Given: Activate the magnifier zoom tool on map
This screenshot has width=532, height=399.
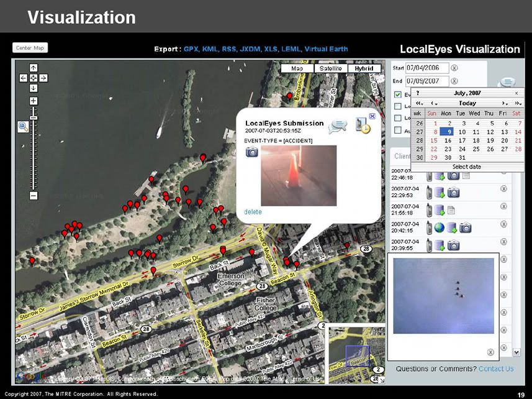Looking at the screenshot, I should click(23, 127).
